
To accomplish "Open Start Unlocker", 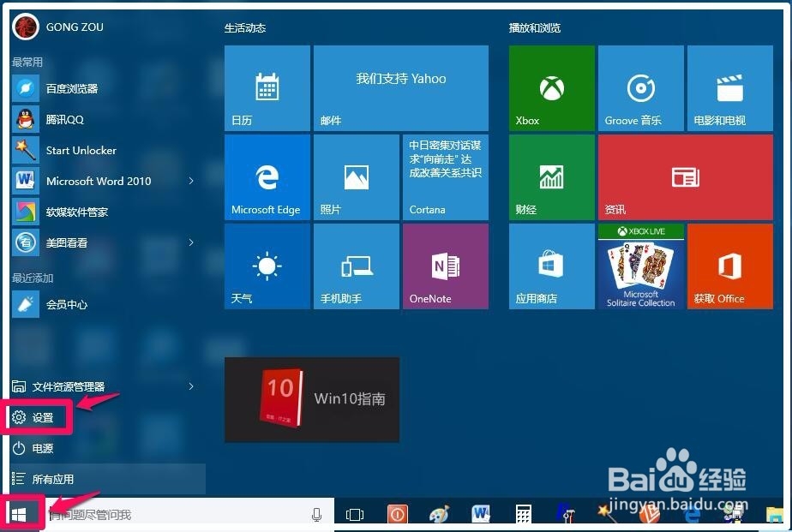I will click(81, 150).
